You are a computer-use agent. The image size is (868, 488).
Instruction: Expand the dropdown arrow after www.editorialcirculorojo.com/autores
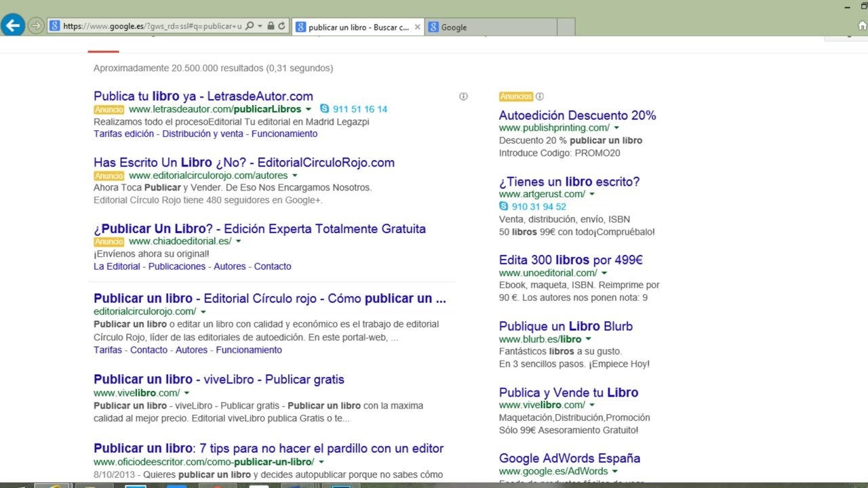click(x=295, y=176)
